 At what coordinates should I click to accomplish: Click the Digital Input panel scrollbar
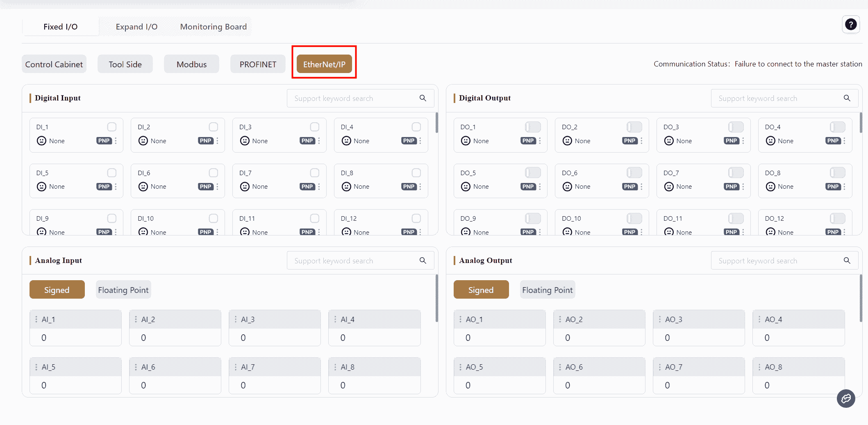coord(437,123)
